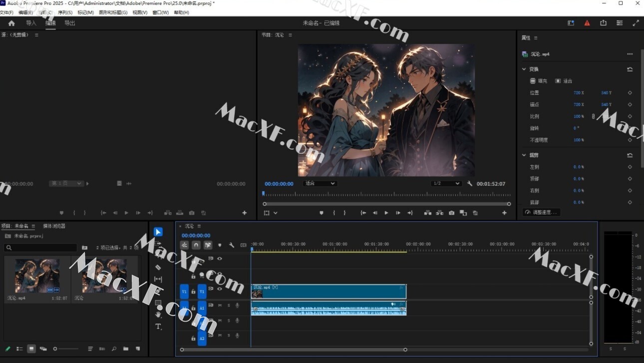The image size is (644, 363).
Task: Open playback resolution 1/2 dropdown
Action: pyautogui.click(x=446, y=183)
